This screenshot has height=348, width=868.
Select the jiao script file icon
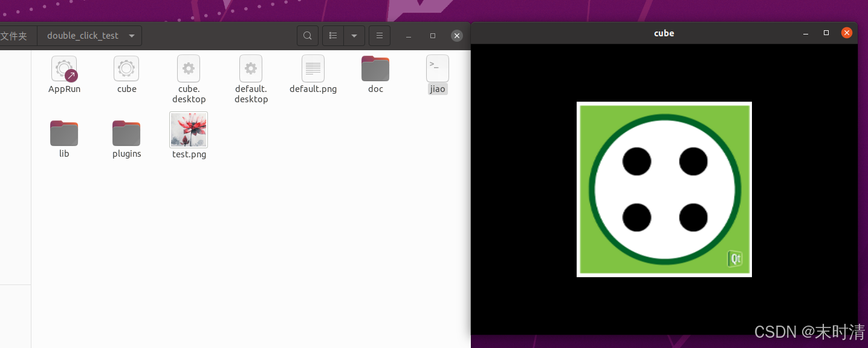coord(438,68)
